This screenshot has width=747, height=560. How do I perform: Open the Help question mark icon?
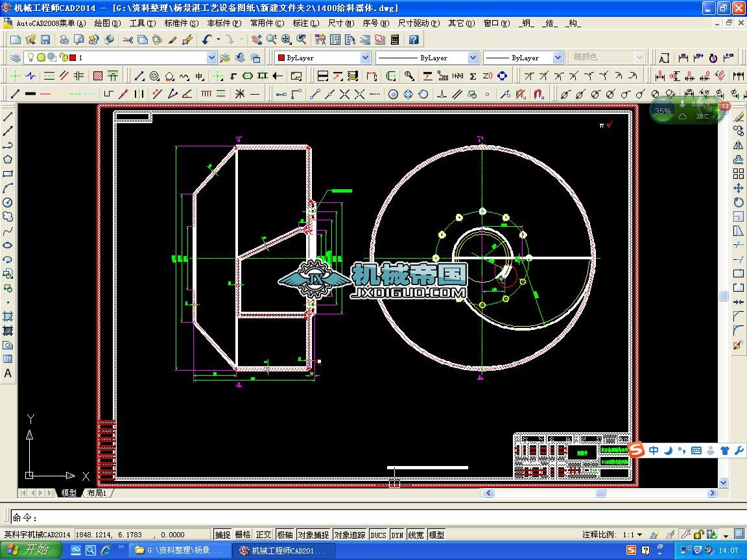point(414,40)
